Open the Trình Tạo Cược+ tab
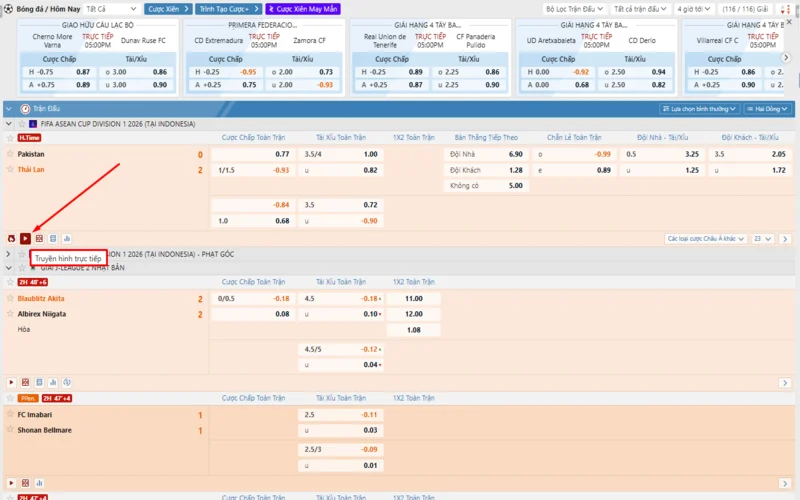Image resolution: width=800 pixels, height=500 pixels. (x=228, y=9)
